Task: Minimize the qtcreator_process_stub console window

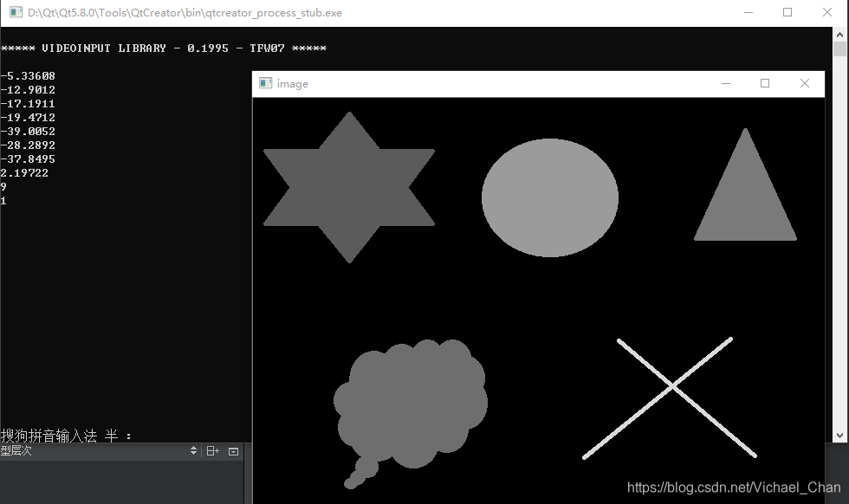Action: pyautogui.click(x=749, y=12)
